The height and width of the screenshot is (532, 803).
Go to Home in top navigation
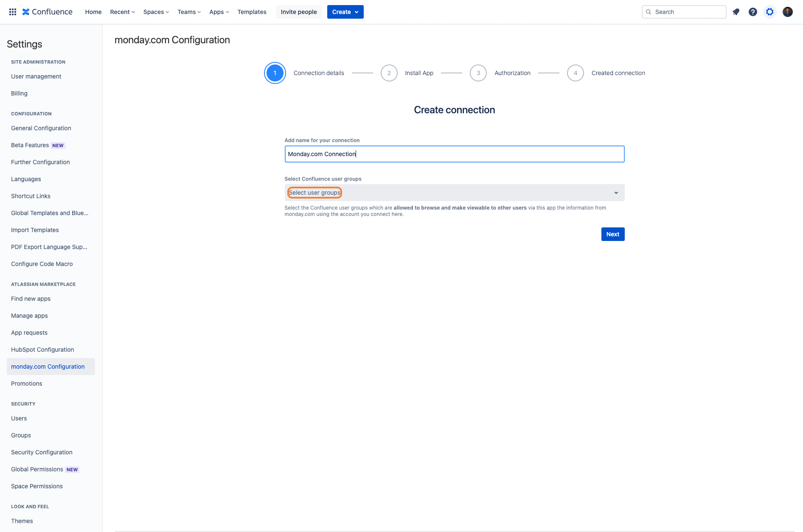click(x=93, y=12)
